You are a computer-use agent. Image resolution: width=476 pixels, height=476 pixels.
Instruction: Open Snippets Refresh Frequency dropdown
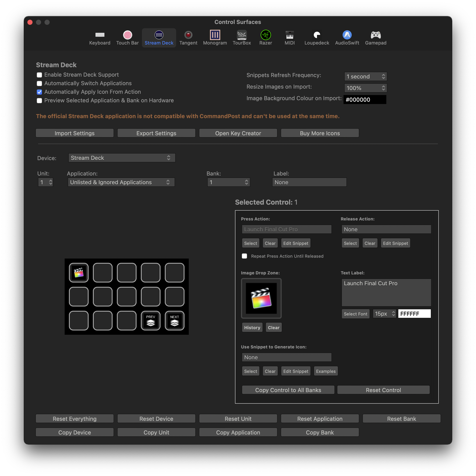click(x=365, y=76)
